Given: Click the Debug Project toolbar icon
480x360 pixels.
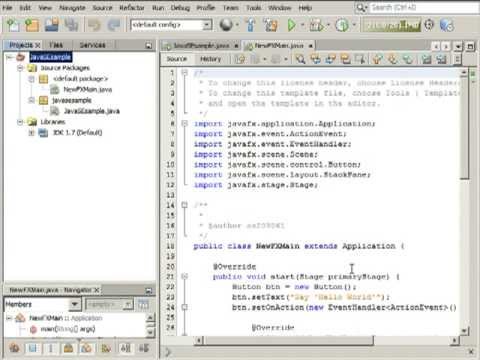Looking at the screenshot, I should [x=316, y=25].
